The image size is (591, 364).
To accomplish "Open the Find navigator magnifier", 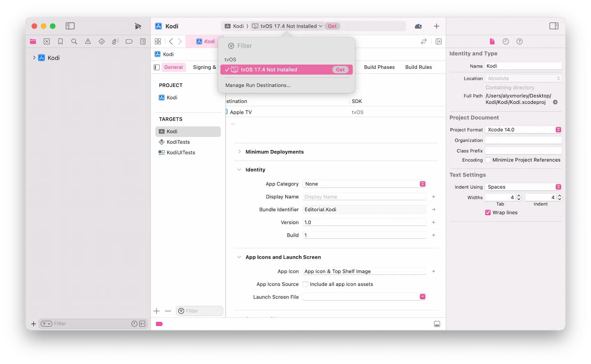I will (74, 42).
